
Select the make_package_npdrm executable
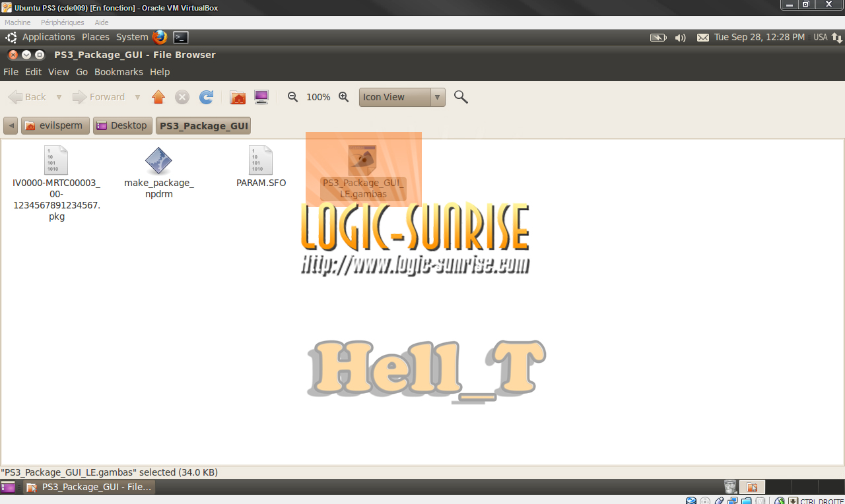coord(158,173)
